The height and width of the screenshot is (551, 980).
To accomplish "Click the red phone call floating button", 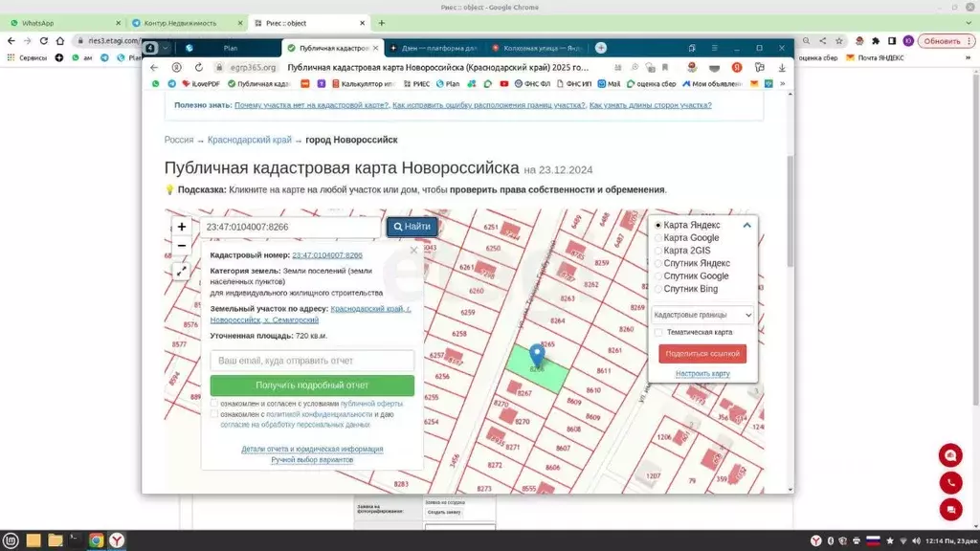I will pyautogui.click(x=950, y=483).
